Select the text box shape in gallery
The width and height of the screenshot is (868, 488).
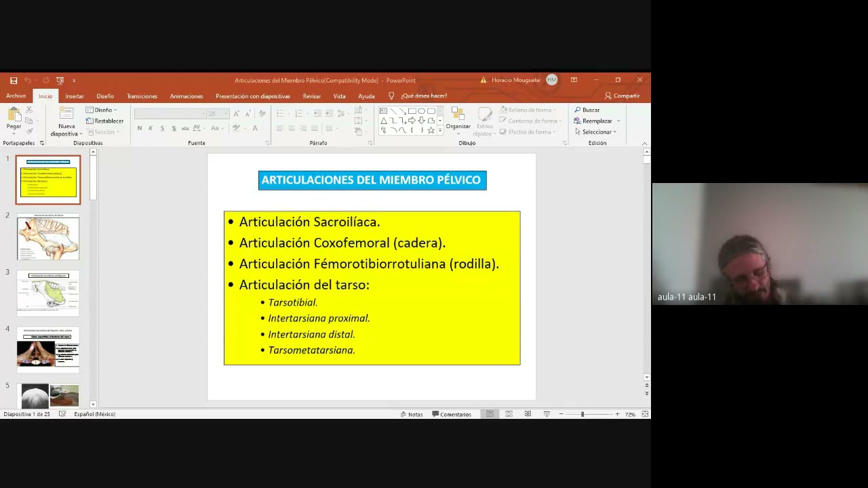pyautogui.click(x=383, y=110)
